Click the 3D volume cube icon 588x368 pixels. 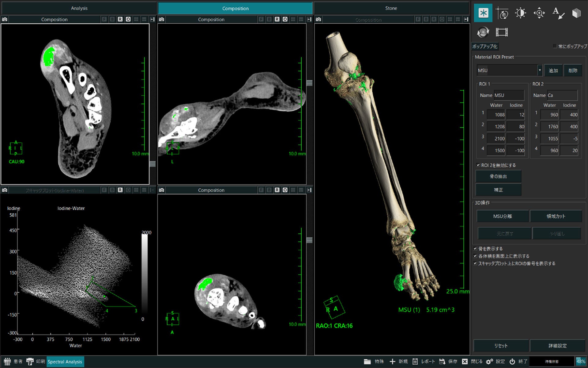coord(576,13)
